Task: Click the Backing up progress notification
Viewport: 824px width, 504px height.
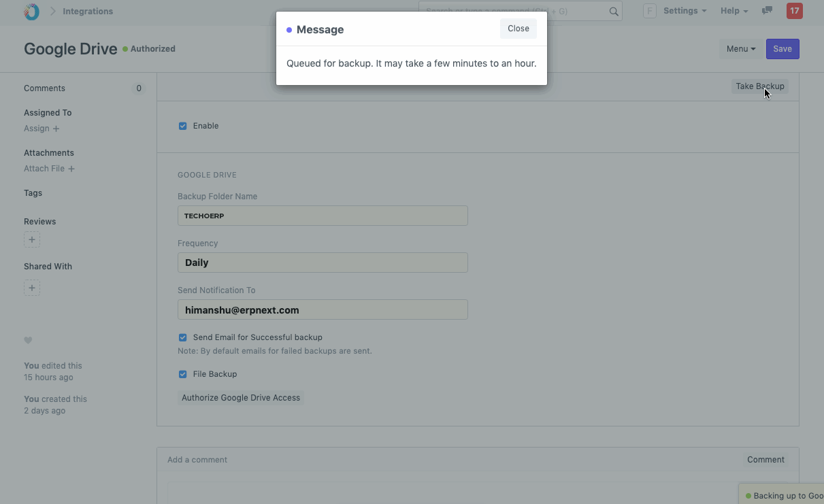Action: 781,495
